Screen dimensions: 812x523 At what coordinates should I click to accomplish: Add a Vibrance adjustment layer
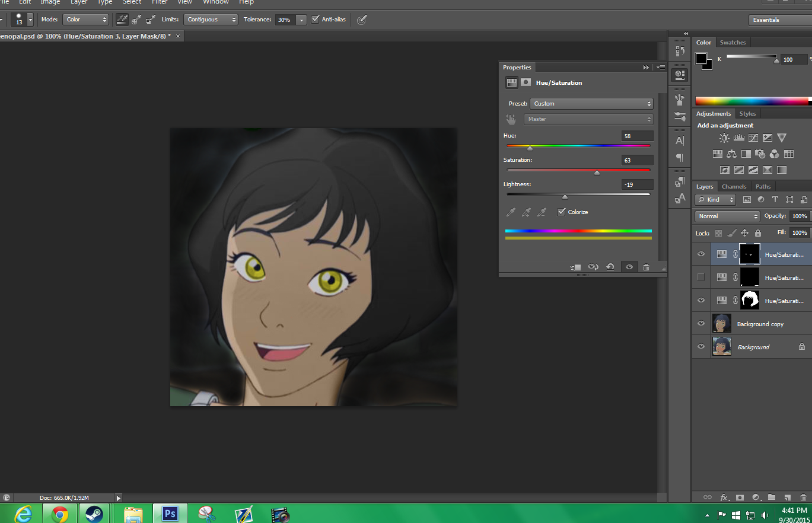781,138
